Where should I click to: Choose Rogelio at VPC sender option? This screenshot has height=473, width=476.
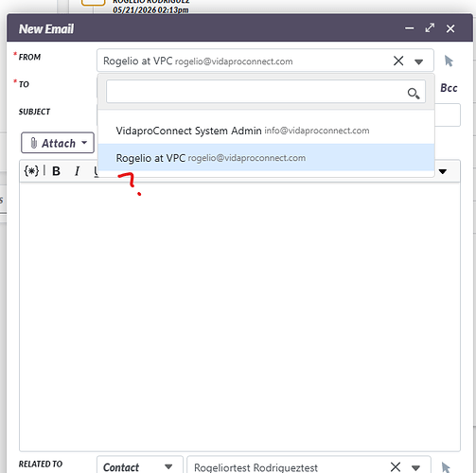(x=266, y=158)
